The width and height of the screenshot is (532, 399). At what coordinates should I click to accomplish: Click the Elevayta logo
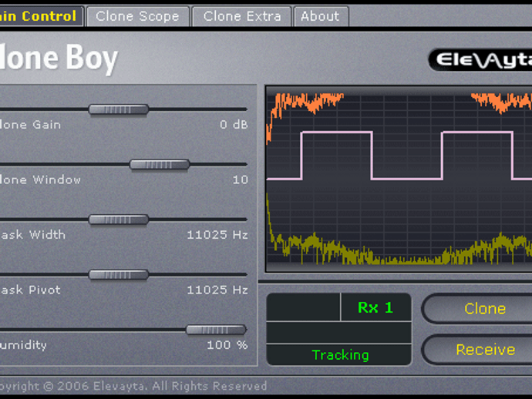pos(480,60)
